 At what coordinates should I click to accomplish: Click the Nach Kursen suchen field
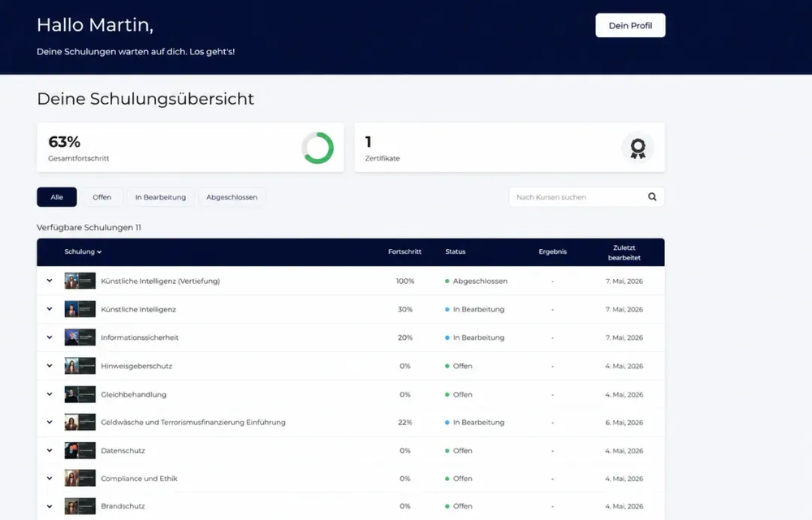(586, 197)
